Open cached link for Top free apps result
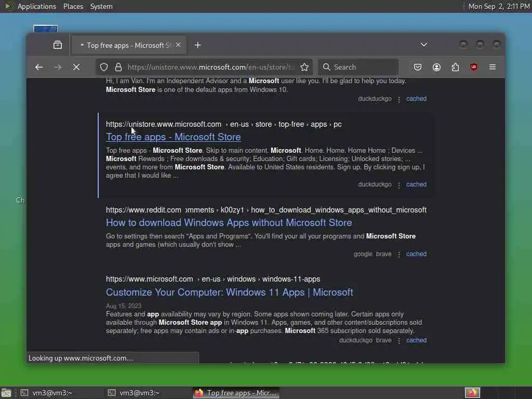The width and height of the screenshot is (532, 399). coord(416,184)
